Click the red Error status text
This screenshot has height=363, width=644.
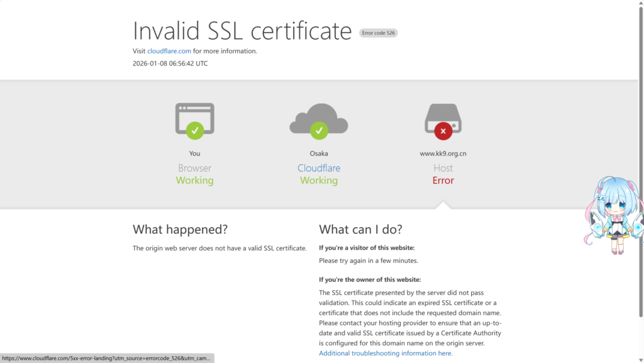coord(443,181)
